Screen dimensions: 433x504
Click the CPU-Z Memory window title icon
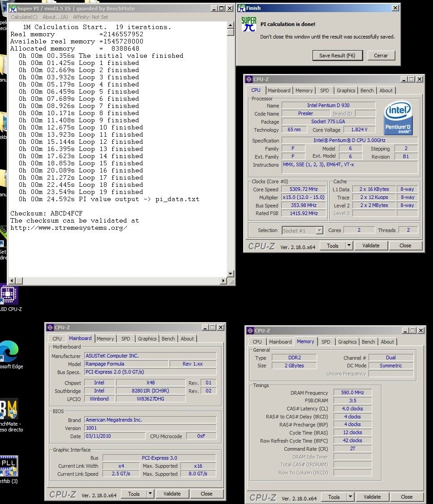250,331
